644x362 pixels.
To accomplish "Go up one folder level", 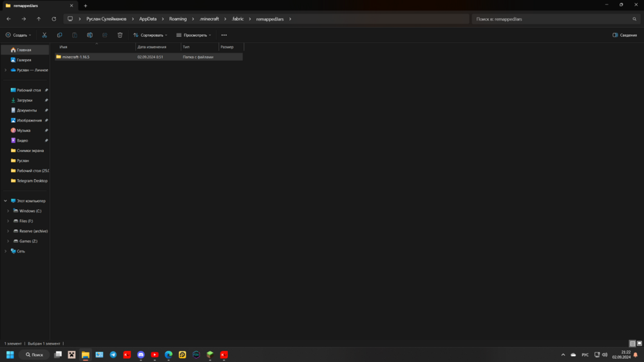I will click(39, 19).
